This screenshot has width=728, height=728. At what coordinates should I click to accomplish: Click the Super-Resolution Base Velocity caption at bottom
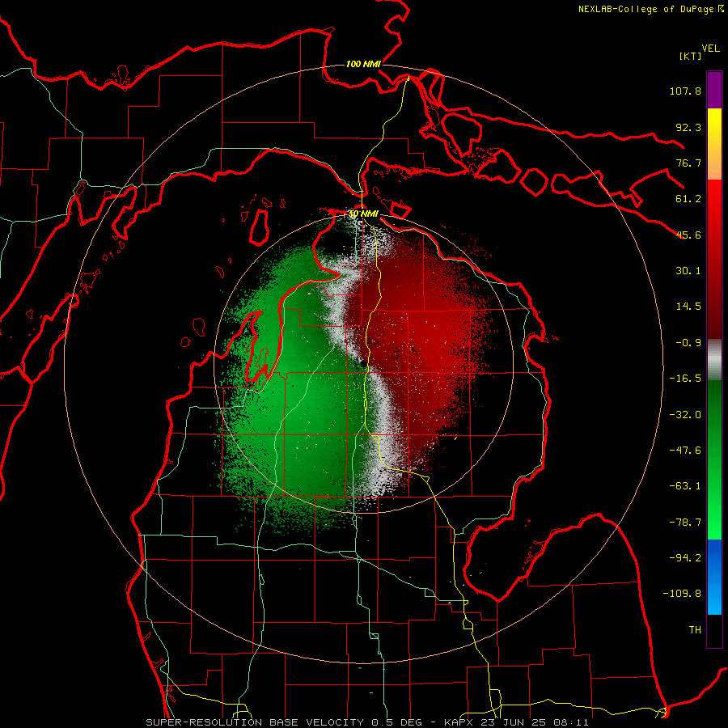pyautogui.click(x=367, y=722)
